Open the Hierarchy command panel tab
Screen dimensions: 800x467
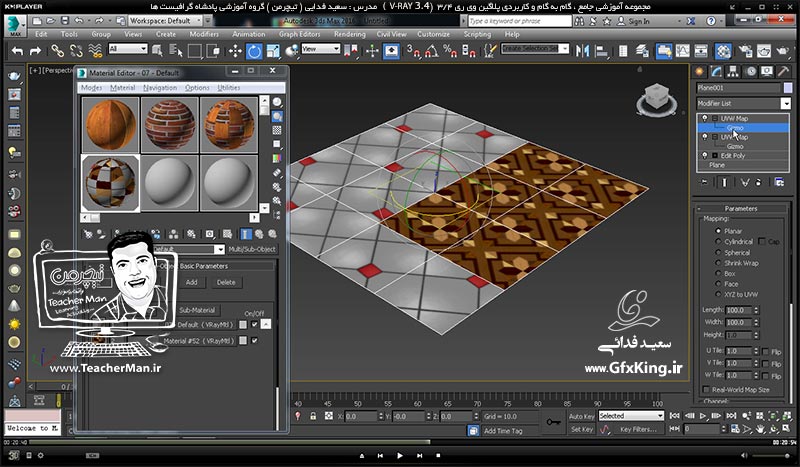(733, 72)
